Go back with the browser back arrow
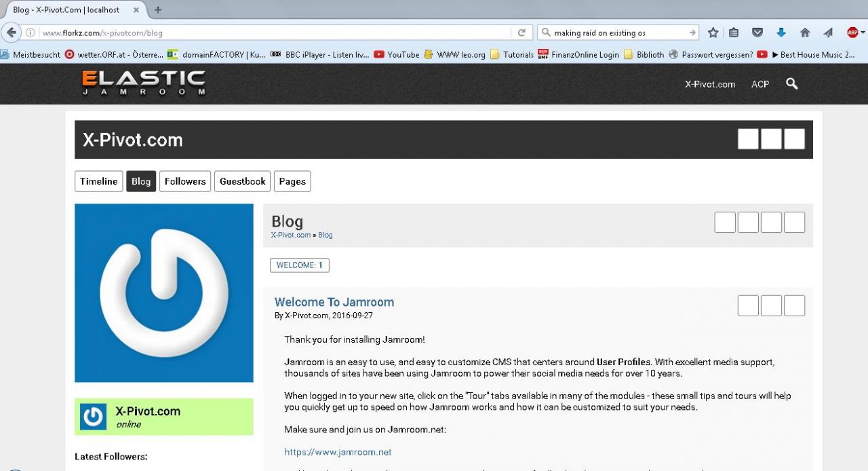This screenshot has height=471, width=868. pyautogui.click(x=11, y=33)
